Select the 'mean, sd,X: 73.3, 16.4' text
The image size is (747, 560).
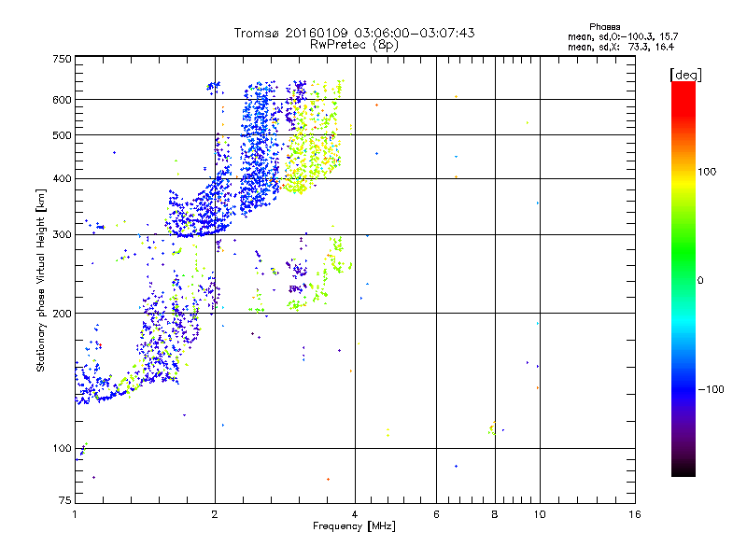[621, 47]
